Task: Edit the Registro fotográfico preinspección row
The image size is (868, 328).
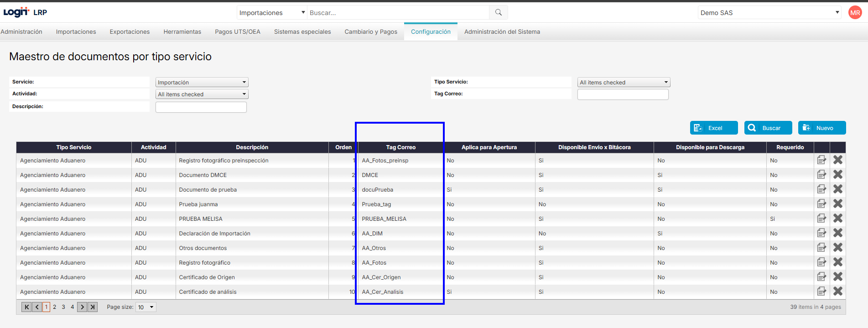Action: coord(821,160)
